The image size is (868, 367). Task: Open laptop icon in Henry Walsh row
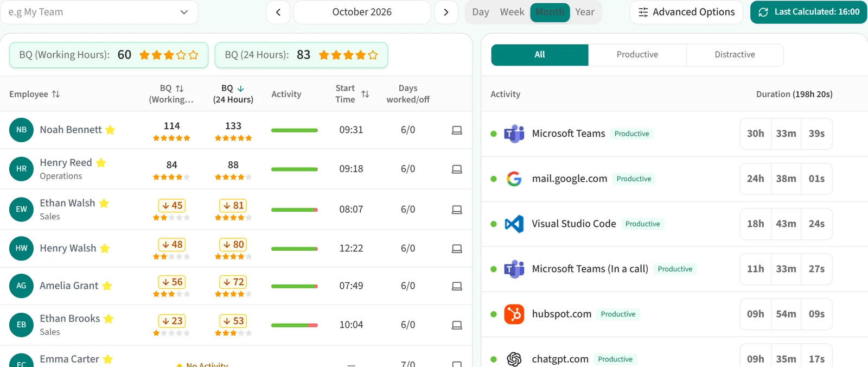[457, 249]
